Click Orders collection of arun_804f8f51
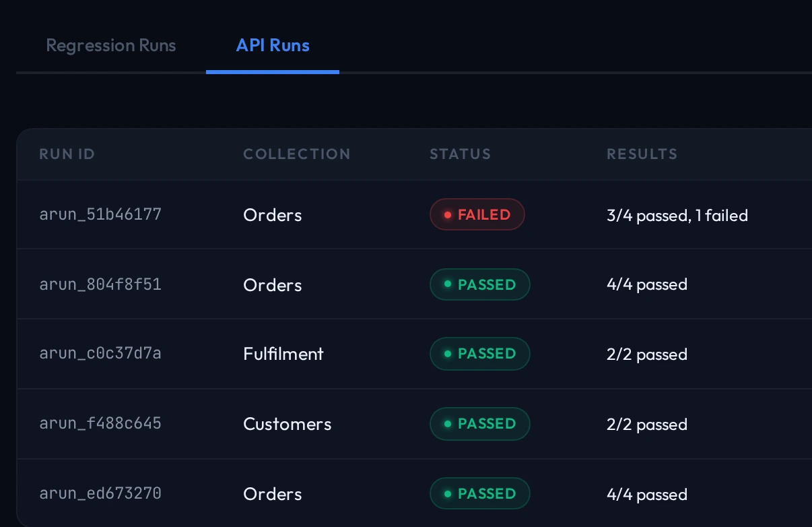This screenshot has height=527, width=812. click(273, 285)
